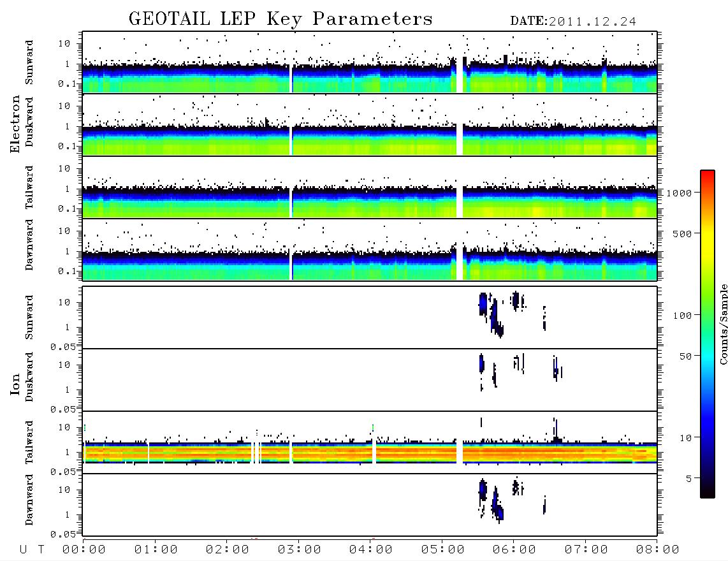
Task: Click the Electron Duskward spectrogram panel
Action: [370, 125]
